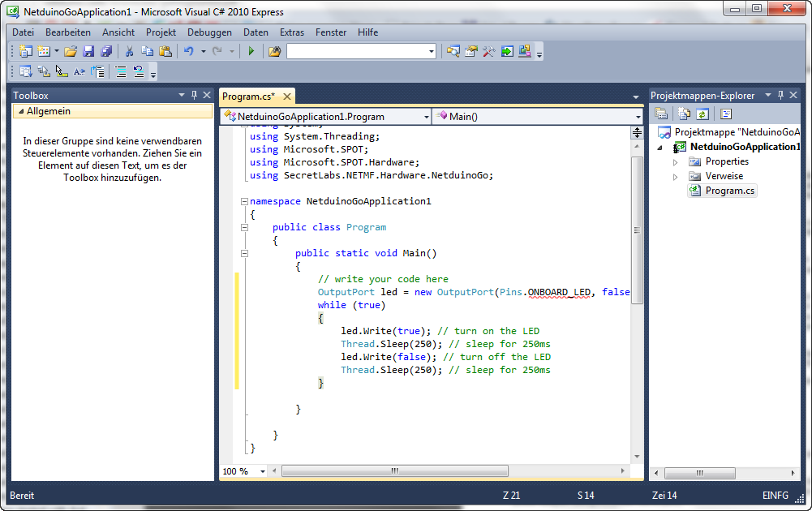The image size is (812, 511).
Task: Expand the Verweise folder node
Action: [x=675, y=177]
